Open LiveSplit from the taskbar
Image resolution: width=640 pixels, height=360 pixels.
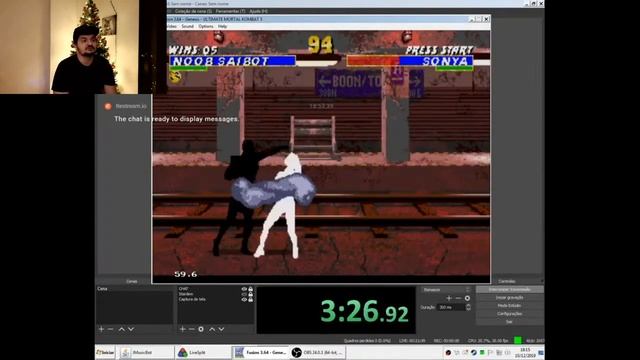point(202,352)
